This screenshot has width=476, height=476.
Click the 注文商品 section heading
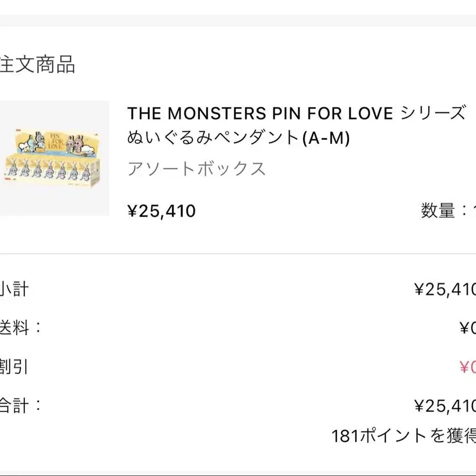[37, 64]
